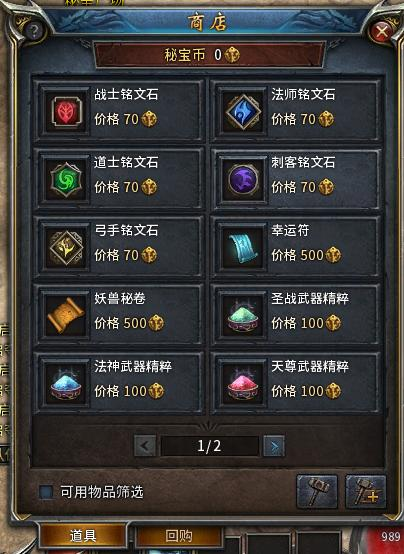
Task: Switch to the 回购 tab
Action: (179, 536)
